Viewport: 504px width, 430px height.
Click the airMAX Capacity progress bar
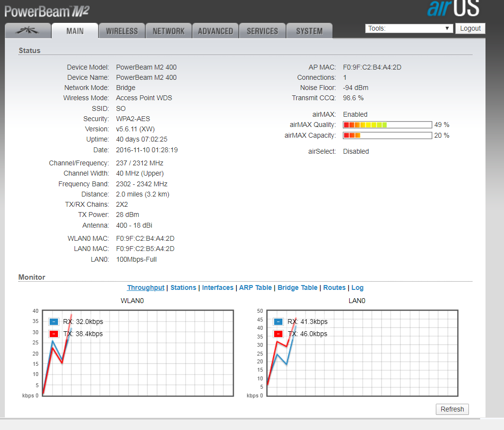coord(387,135)
